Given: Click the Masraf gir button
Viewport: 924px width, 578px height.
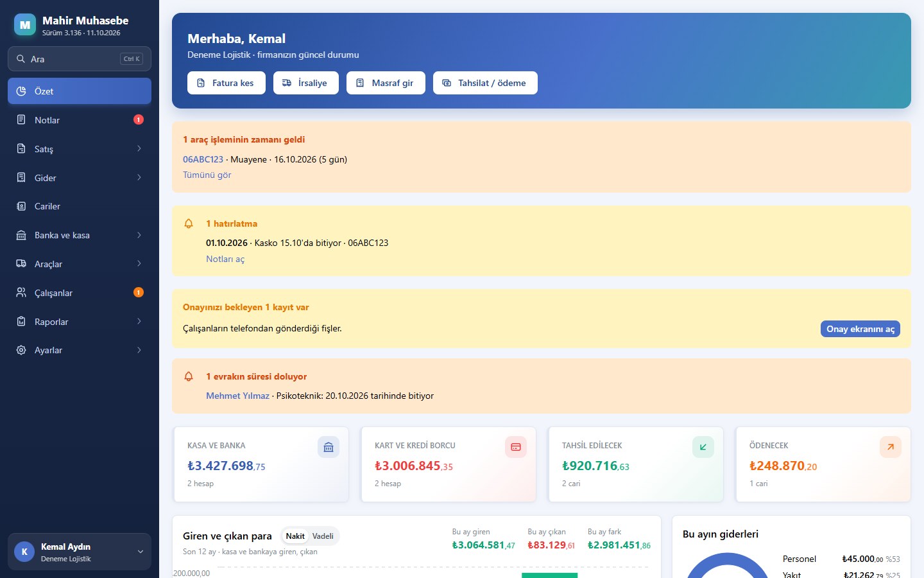Looking at the screenshot, I should pos(386,83).
